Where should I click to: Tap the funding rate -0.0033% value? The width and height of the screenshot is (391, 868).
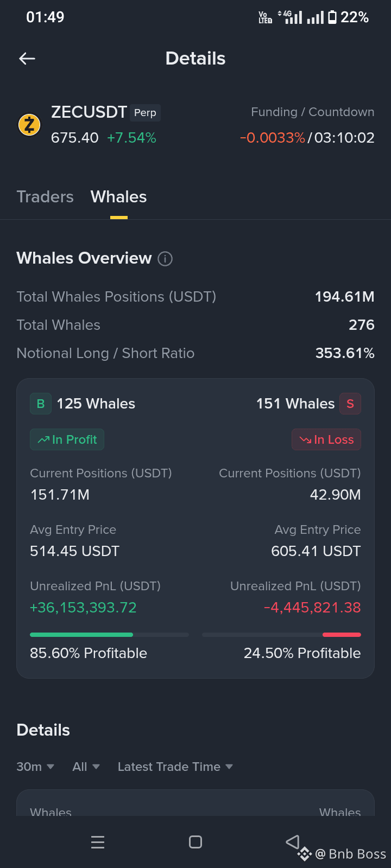[x=273, y=138]
